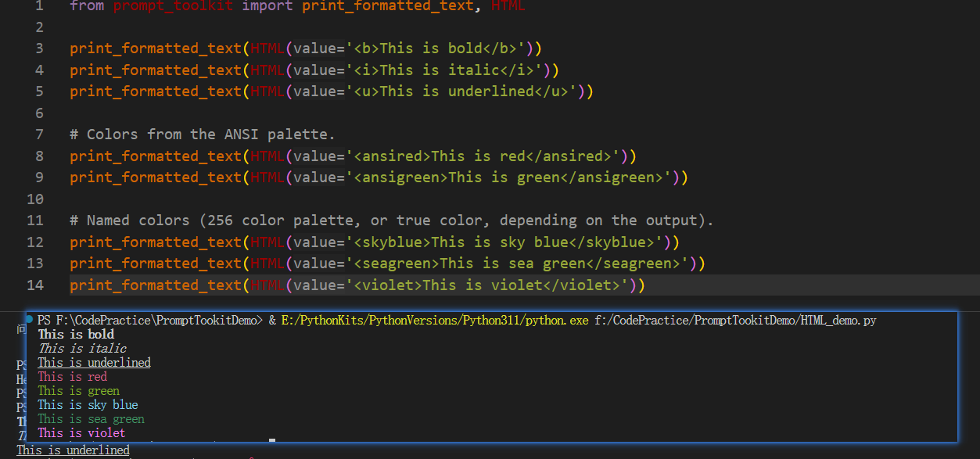The height and width of the screenshot is (459, 980).
Task: Place cursor in '<i>This is italic</i>' string
Action: pos(444,70)
